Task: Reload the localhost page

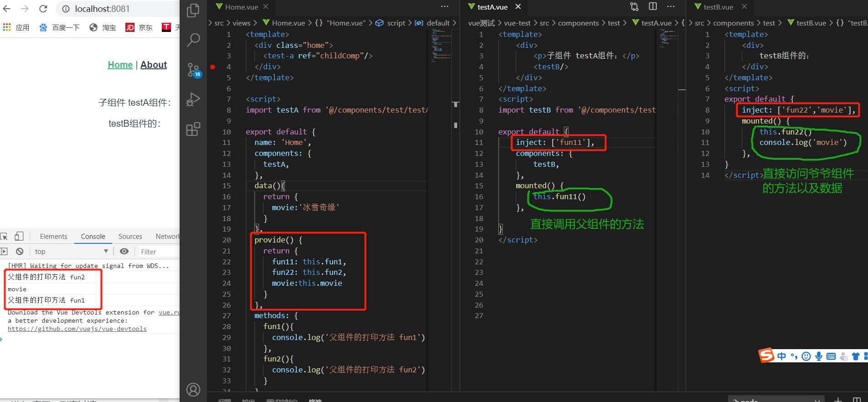Action: 43,9
